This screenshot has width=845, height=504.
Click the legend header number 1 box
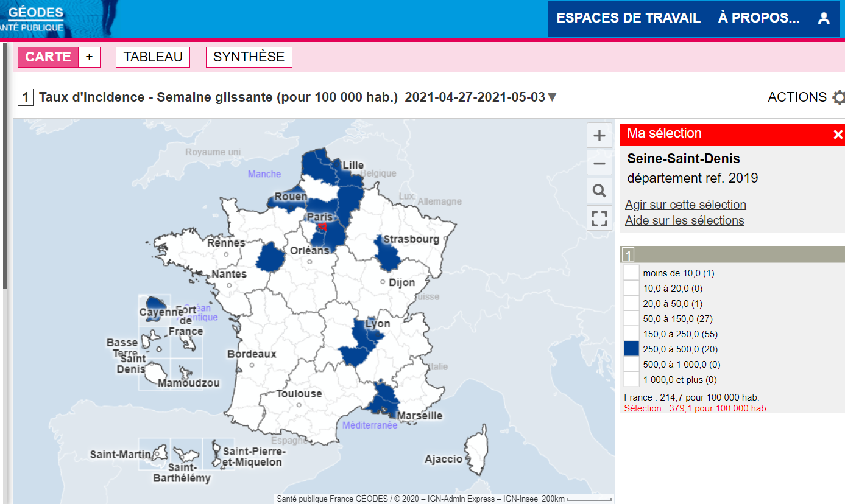pos(628,254)
